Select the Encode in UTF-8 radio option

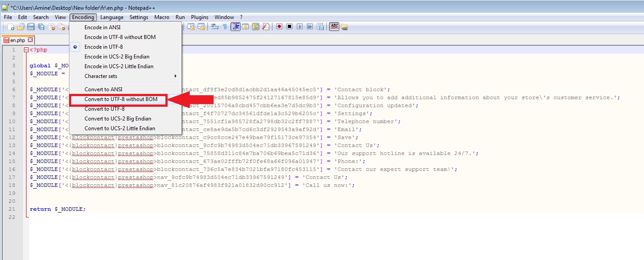75,47
